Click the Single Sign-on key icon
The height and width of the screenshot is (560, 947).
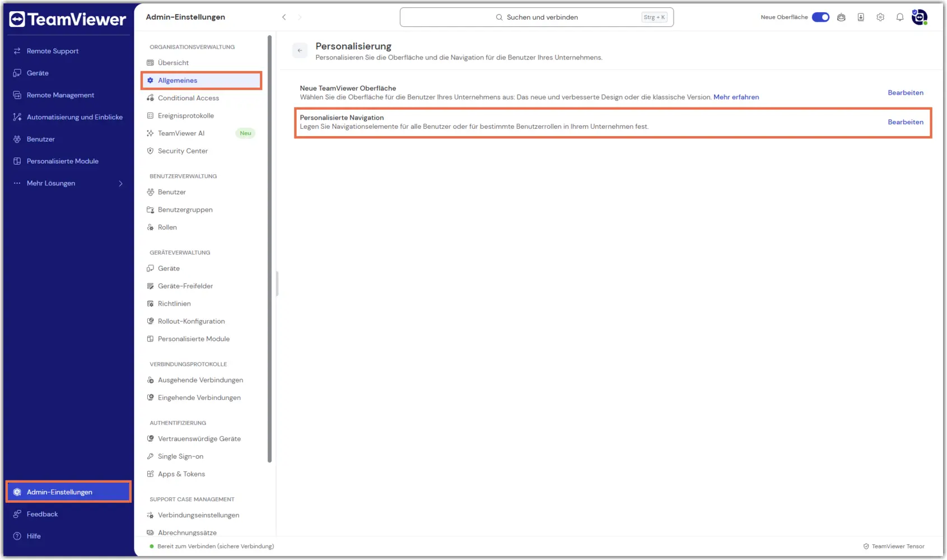click(x=150, y=456)
